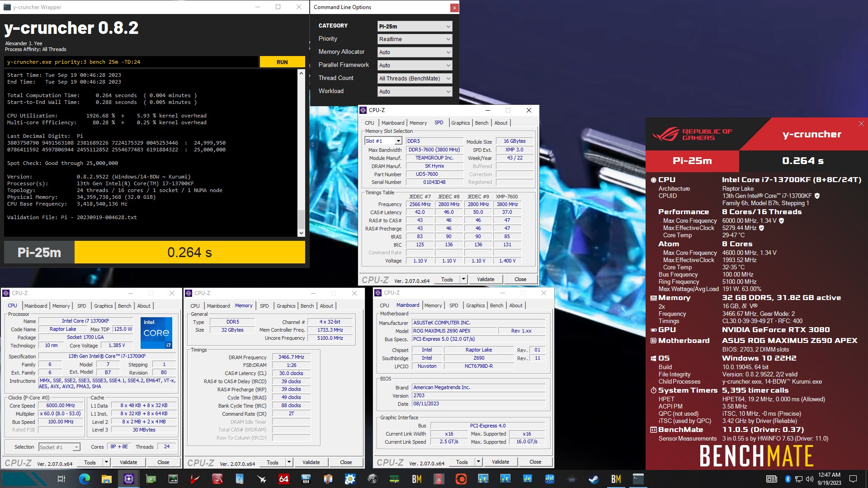
Task: Expand the Tools arrow in CPU-Z Mainboard window
Action: click(x=478, y=462)
